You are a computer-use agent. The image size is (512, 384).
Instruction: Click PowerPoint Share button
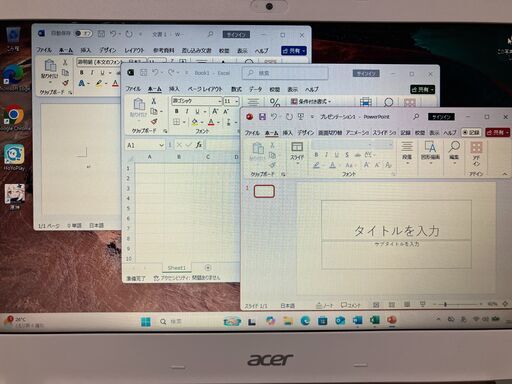[498, 132]
